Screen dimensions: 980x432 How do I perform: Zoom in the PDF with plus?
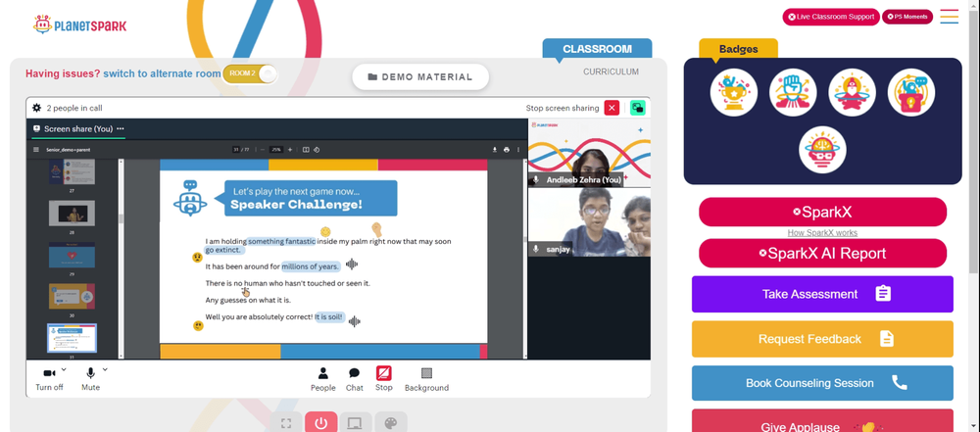tap(289, 150)
